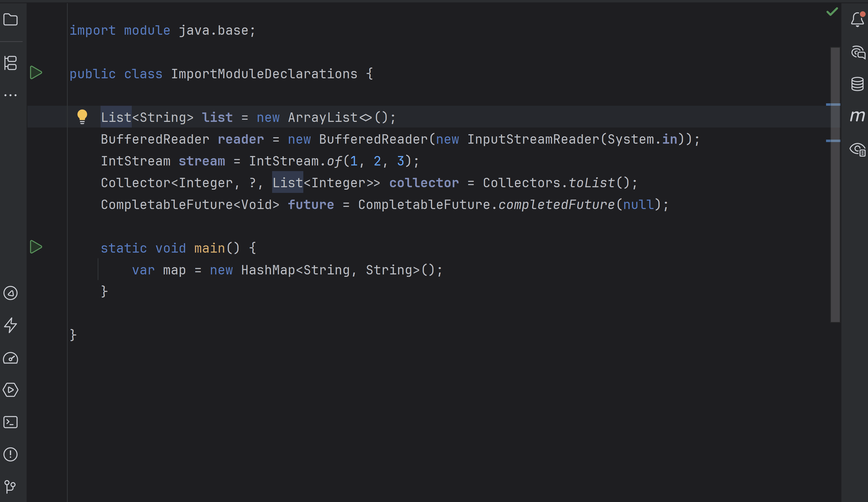
Task: Place caret on highlighted List type
Action: pos(116,117)
